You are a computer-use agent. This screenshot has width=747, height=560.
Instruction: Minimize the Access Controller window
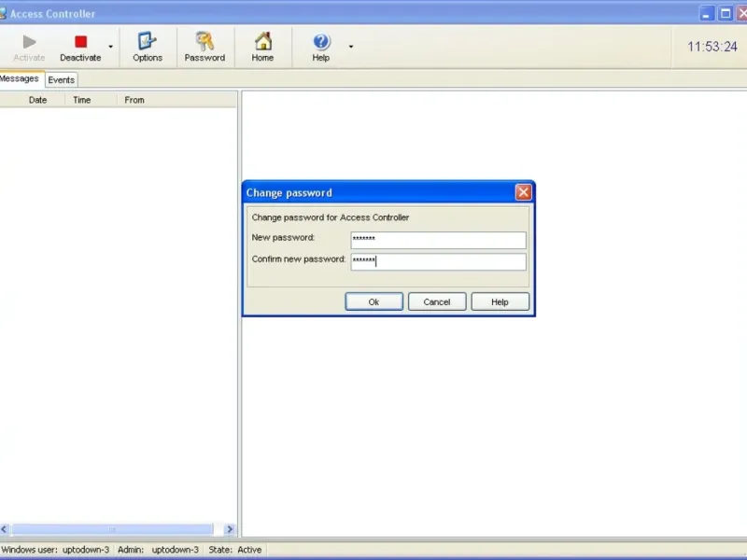(706, 13)
